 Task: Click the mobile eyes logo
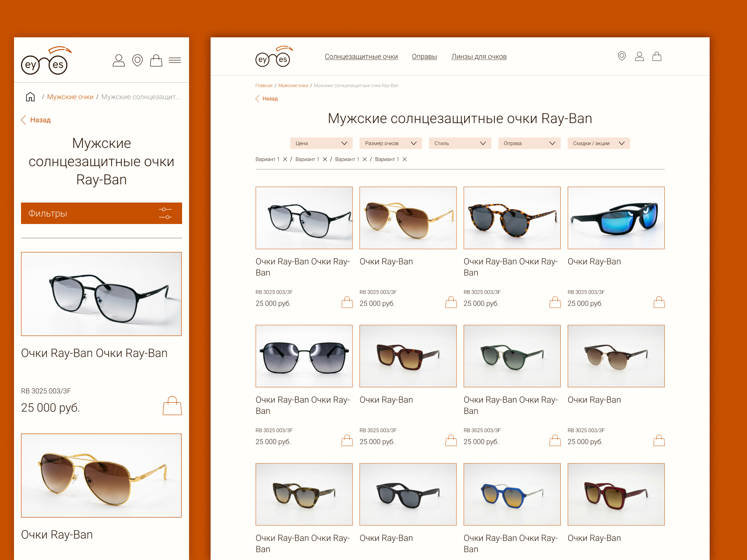(x=46, y=61)
